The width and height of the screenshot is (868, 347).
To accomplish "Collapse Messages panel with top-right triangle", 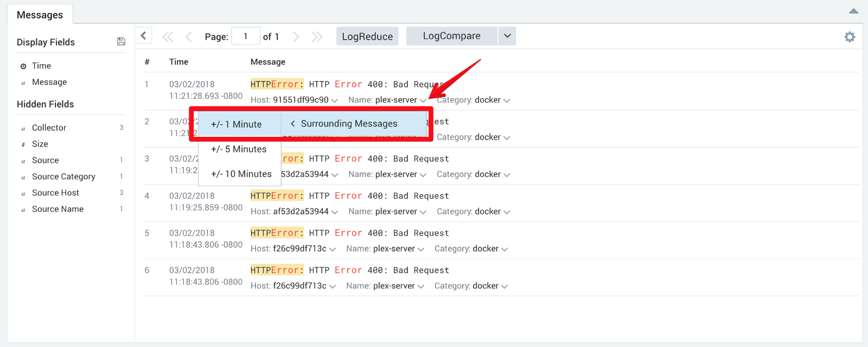I will [x=853, y=11].
